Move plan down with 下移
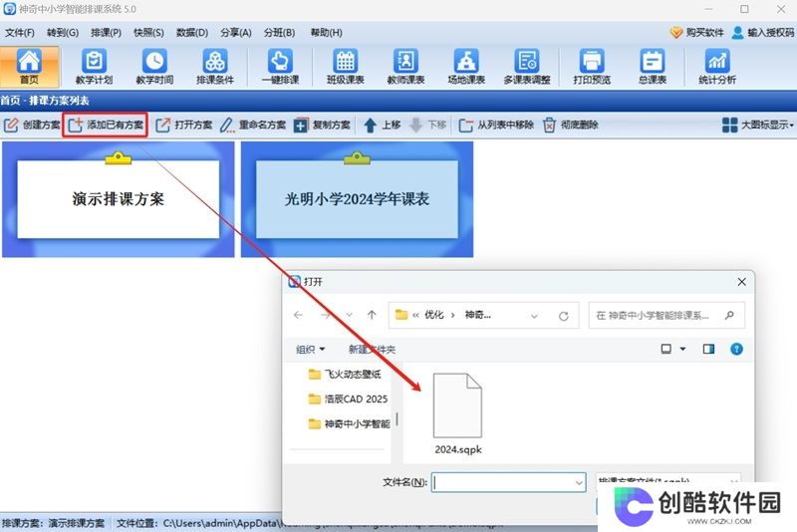 tap(428, 125)
